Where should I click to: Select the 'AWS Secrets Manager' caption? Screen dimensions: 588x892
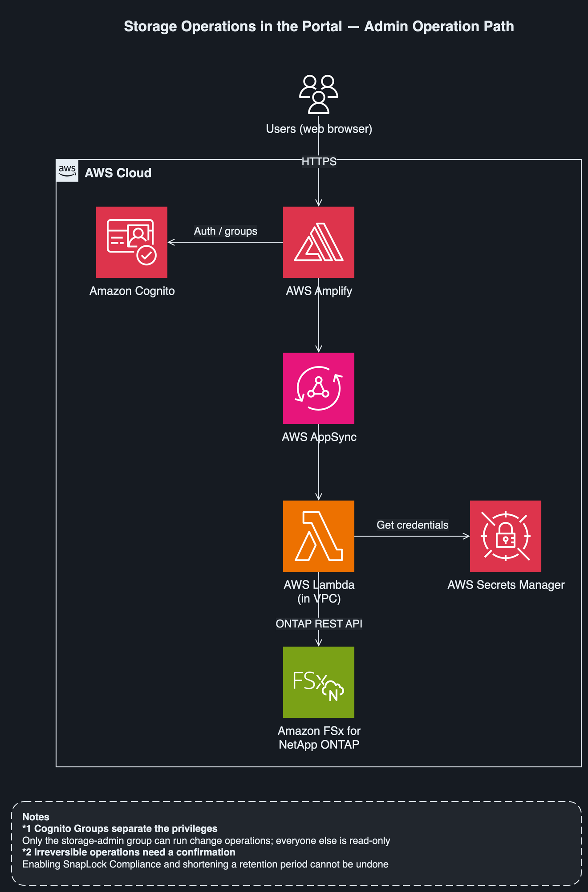click(506, 585)
